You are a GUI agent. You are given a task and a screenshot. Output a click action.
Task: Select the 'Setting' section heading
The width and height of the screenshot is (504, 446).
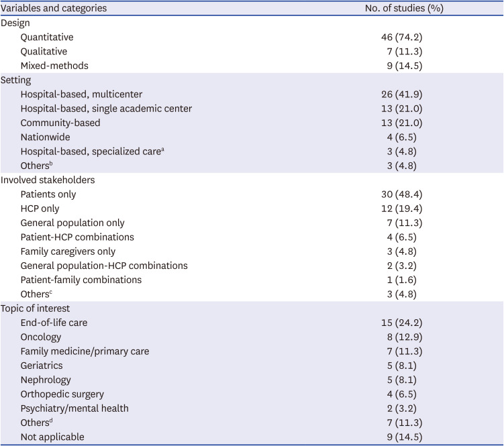pyautogui.click(x=16, y=80)
